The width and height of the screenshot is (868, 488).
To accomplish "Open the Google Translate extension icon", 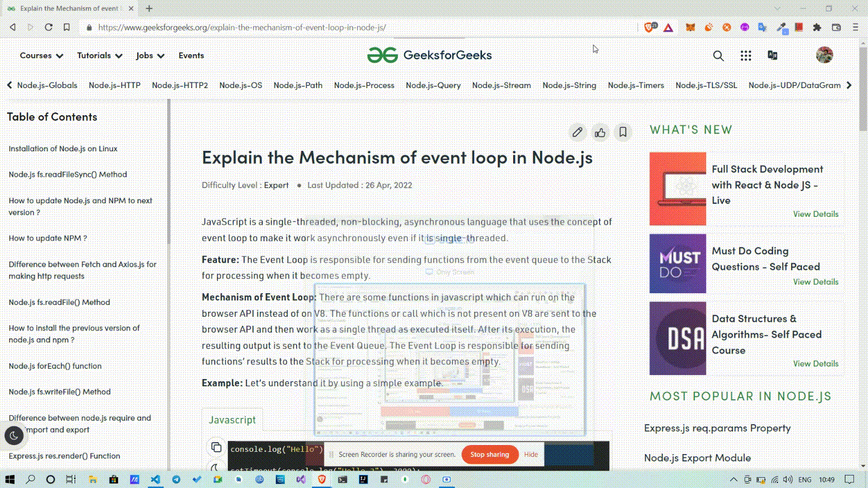I will pos(763,27).
